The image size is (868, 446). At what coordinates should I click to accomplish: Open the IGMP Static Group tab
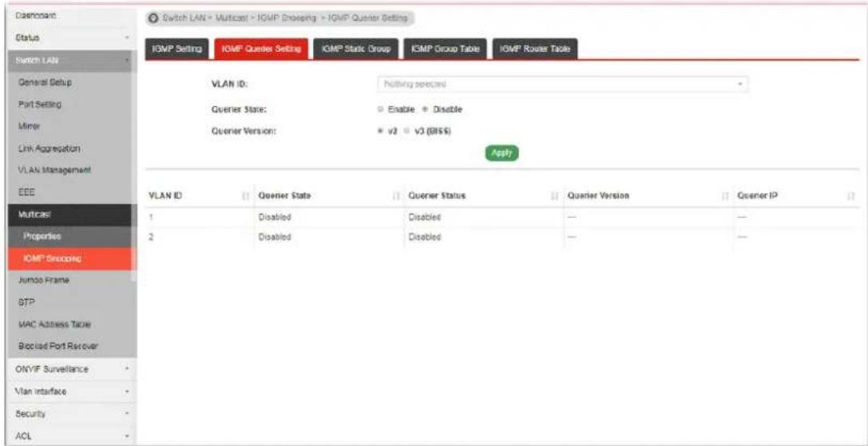pos(356,49)
